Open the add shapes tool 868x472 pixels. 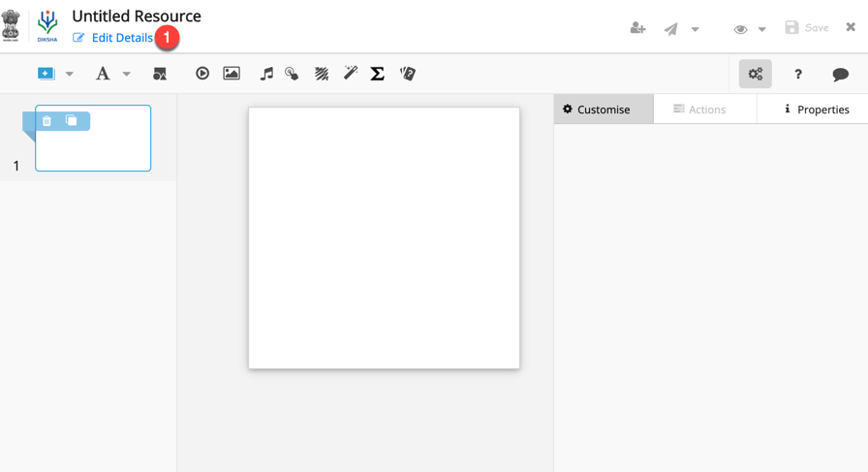pyautogui.click(x=160, y=74)
